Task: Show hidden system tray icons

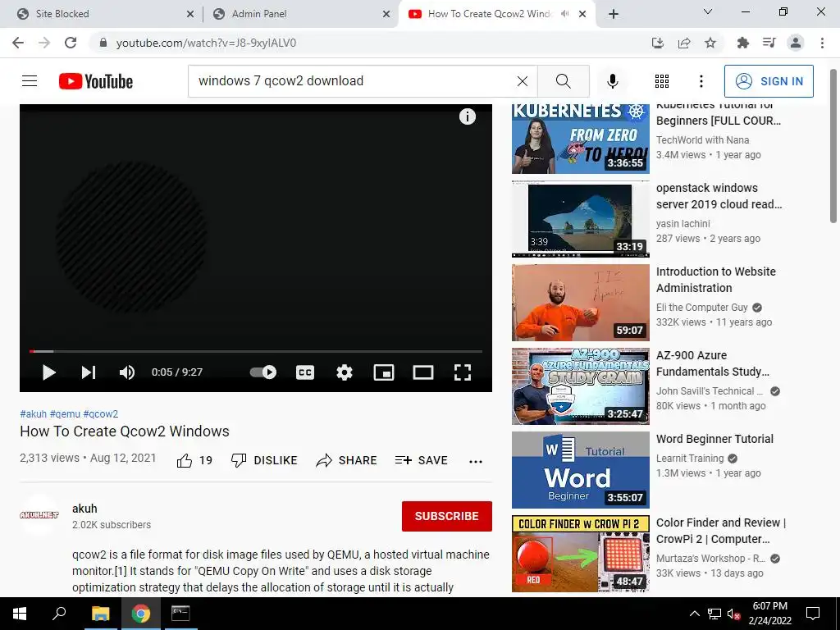Action: 694,614
